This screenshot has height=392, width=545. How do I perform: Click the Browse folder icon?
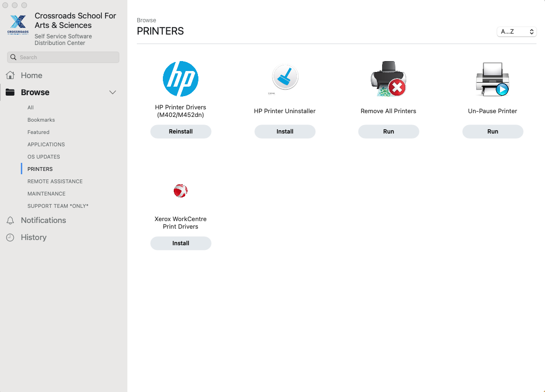[10, 92]
